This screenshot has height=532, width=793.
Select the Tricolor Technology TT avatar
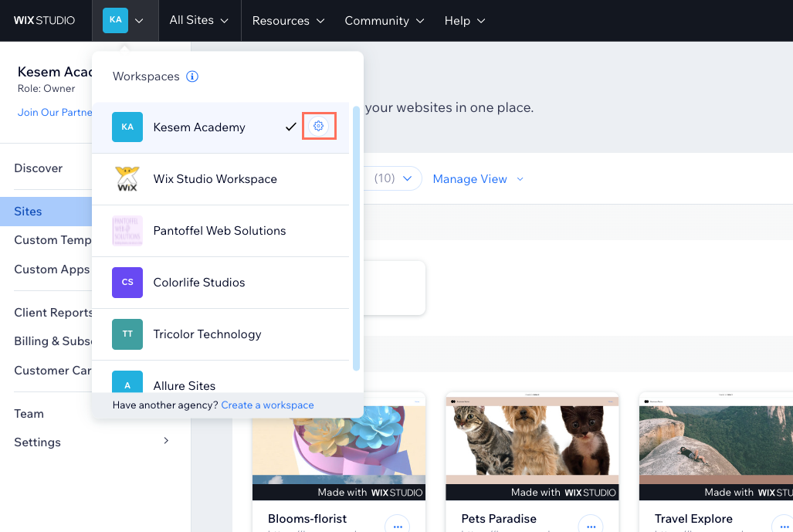(127, 334)
